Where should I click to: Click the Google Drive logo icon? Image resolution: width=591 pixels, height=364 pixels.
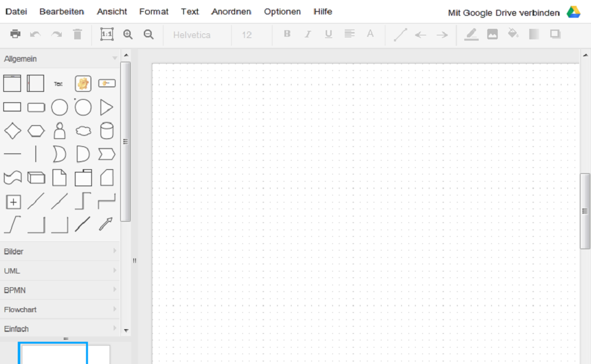pos(573,12)
